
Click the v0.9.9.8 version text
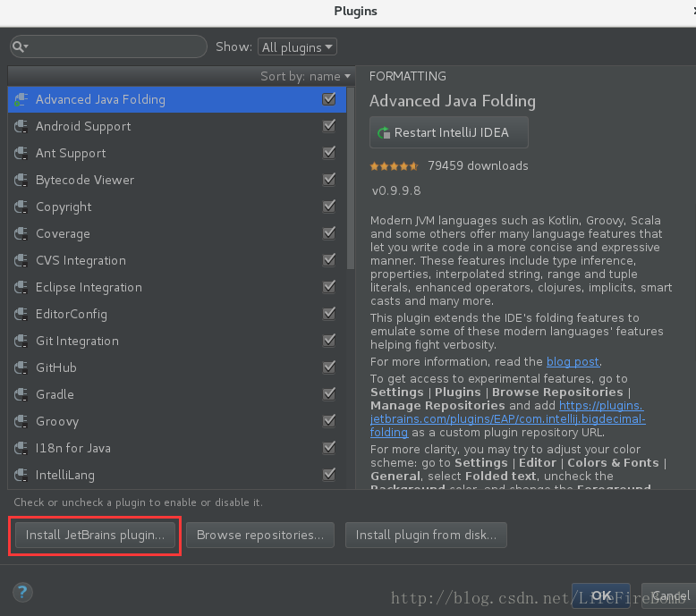(396, 190)
